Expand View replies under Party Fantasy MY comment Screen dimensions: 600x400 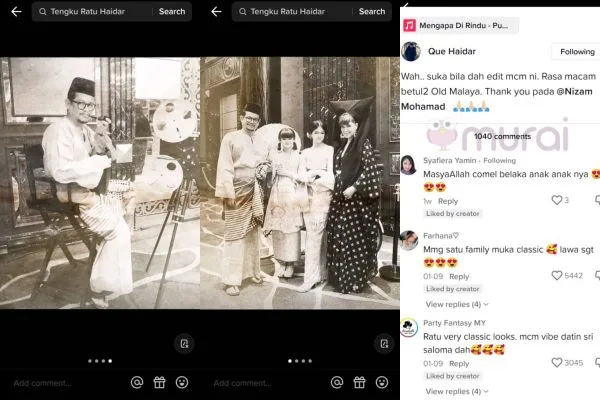point(457,391)
